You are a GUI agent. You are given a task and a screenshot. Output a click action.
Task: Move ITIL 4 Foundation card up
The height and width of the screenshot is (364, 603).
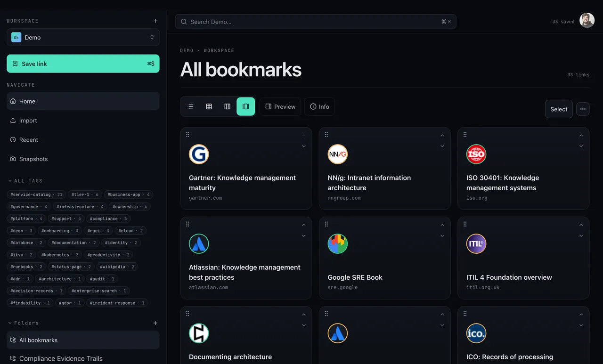(x=581, y=225)
